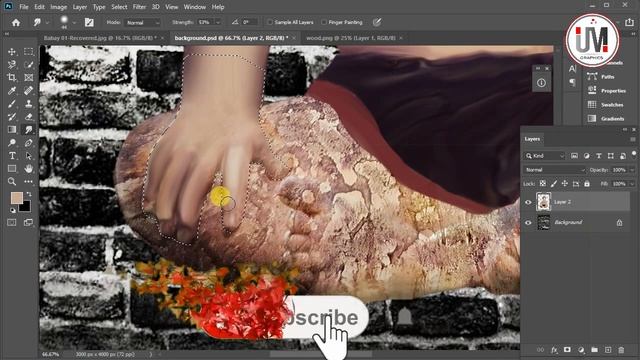Viewport: 640px width, 360px height.
Task: Open the Image menu
Action: point(58,7)
